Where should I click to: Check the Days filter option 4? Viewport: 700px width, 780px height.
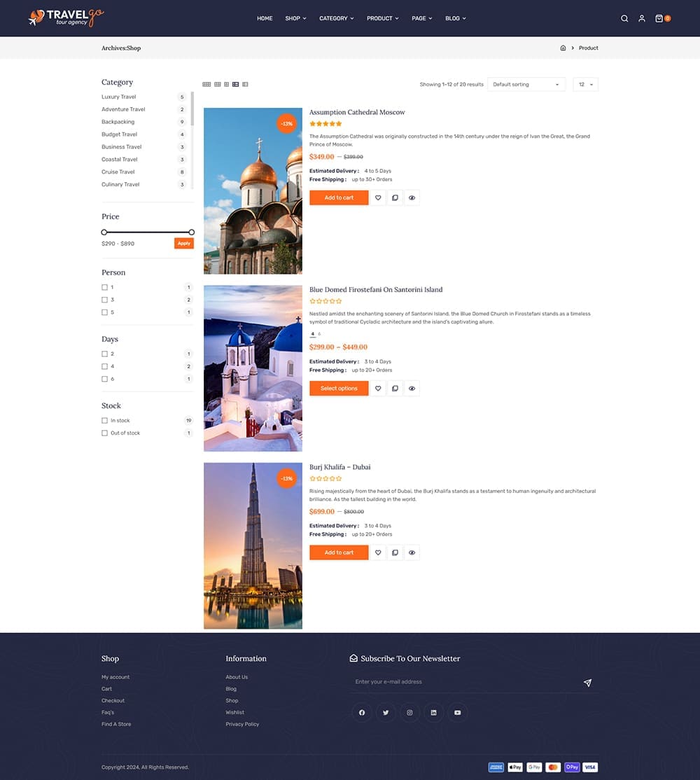coord(104,367)
